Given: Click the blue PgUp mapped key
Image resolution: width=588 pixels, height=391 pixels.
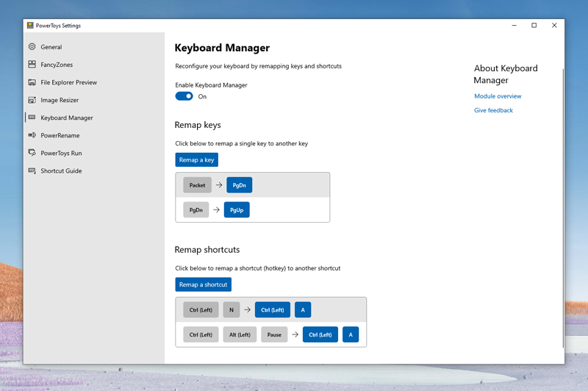Looking at the screenshot, I should [x=237, y=210].
